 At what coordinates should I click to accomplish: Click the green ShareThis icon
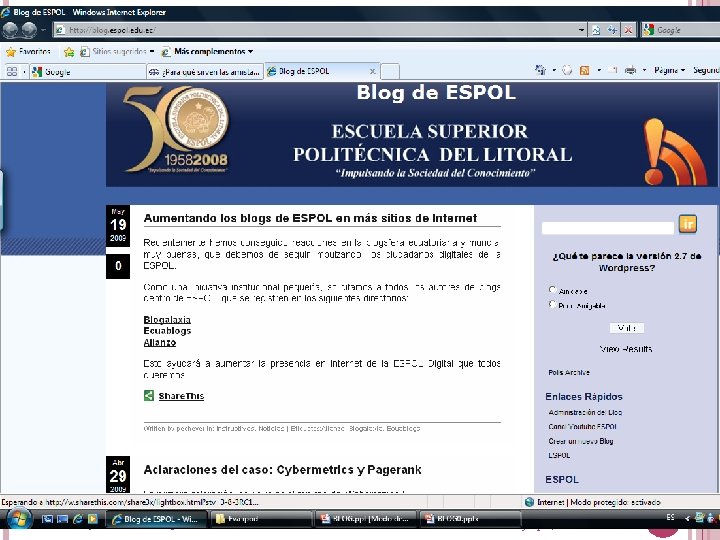point(149,395)
